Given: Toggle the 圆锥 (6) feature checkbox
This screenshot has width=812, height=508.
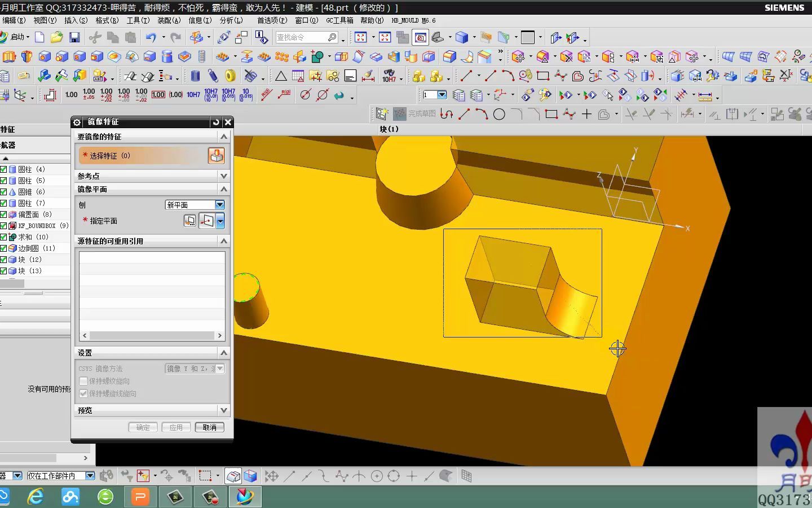Looking at the screenshot, I should point(3,192).
